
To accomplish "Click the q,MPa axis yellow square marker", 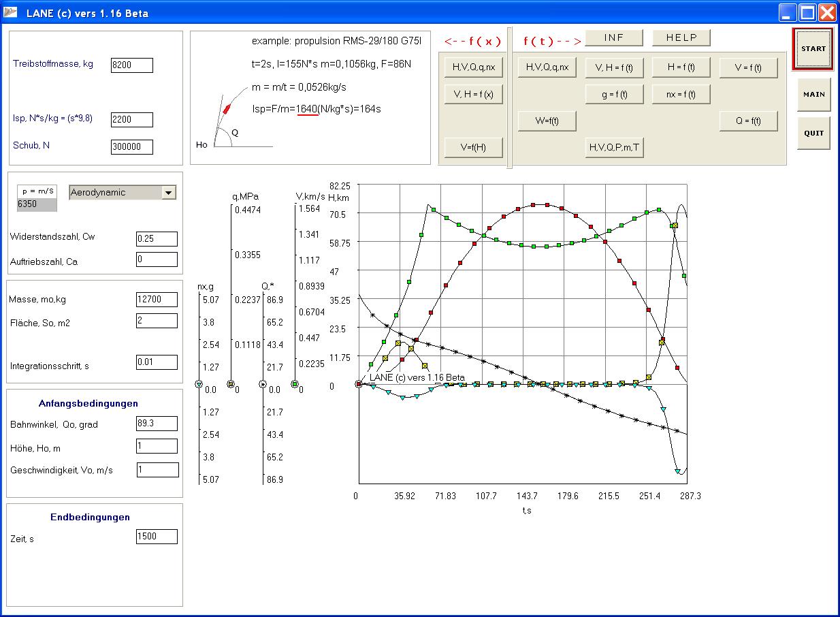I will pos(230,384).
